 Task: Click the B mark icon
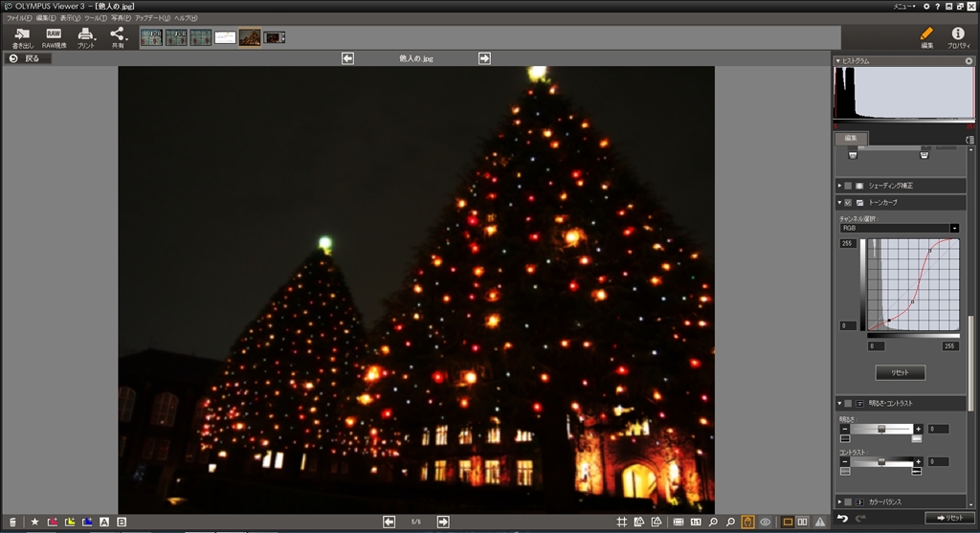[122, 522]
